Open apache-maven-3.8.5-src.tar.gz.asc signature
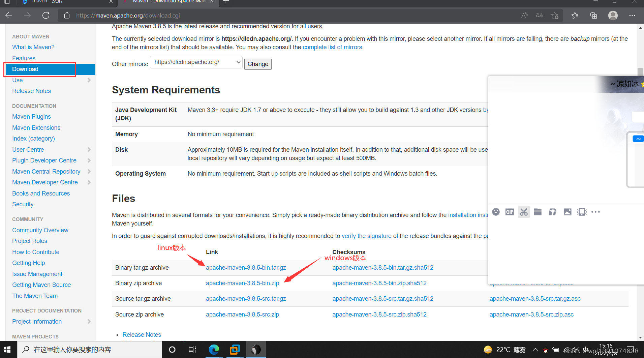The image size is (644, 358). [x=535, y=299]
